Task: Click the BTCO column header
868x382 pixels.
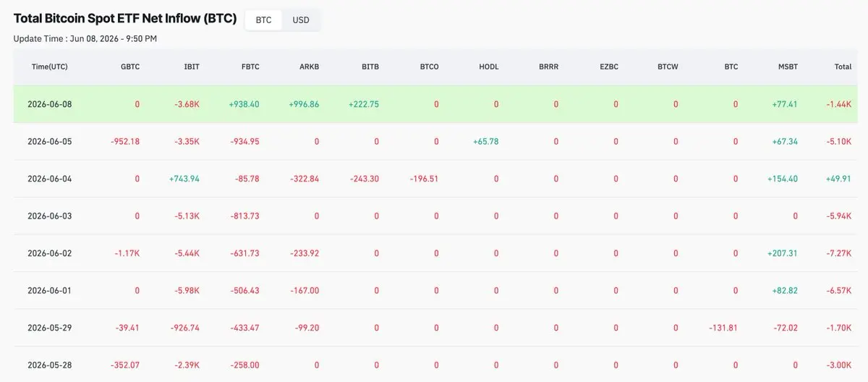Action: coord(429,67)
